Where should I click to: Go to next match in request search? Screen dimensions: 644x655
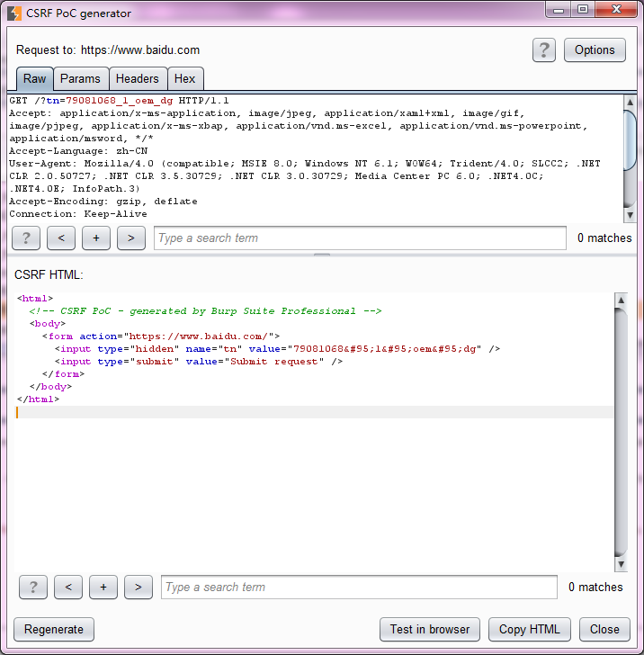131,238
